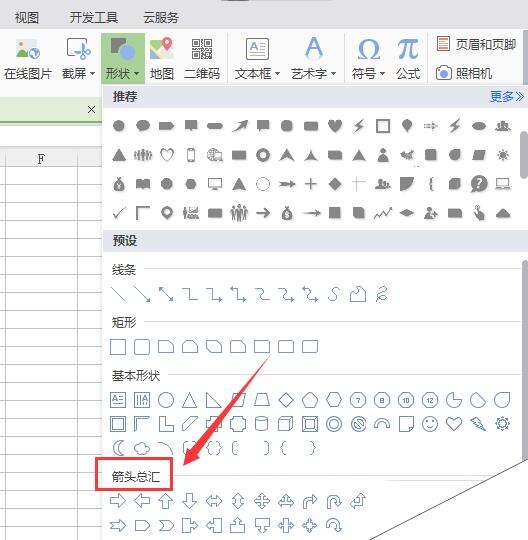Select the pentagon basic shape
This screenshot has height=540, width=528.
click(310, 400)
